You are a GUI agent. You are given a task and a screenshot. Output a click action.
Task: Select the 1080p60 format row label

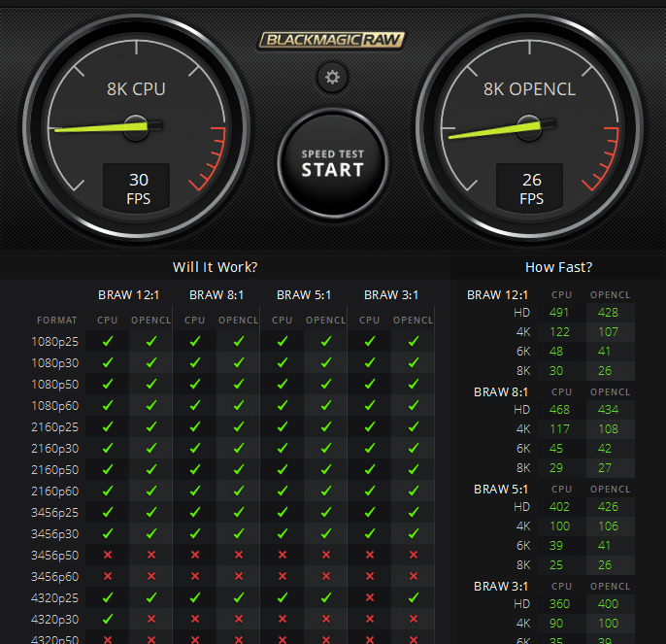(x=54, y=406)
